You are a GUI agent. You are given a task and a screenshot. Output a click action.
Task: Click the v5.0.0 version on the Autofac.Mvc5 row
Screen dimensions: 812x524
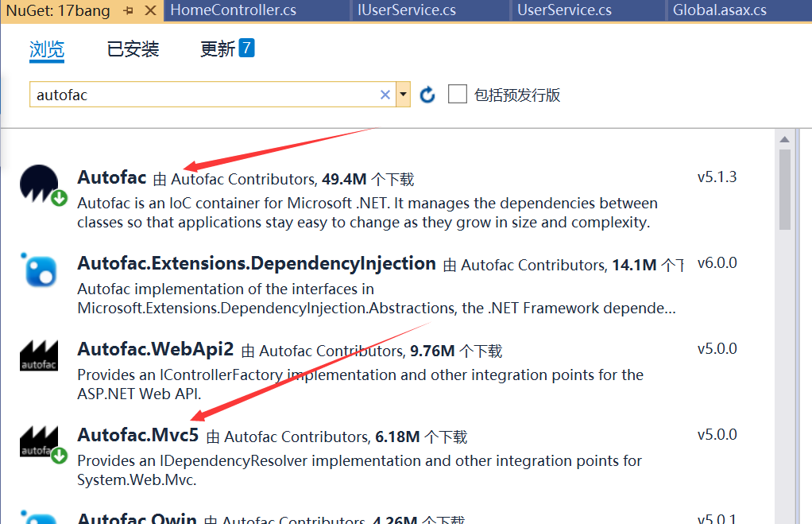tap(717, 434)
